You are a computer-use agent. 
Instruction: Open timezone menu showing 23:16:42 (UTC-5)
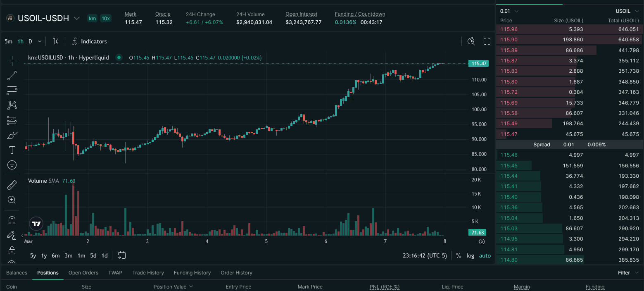[425, 255]
